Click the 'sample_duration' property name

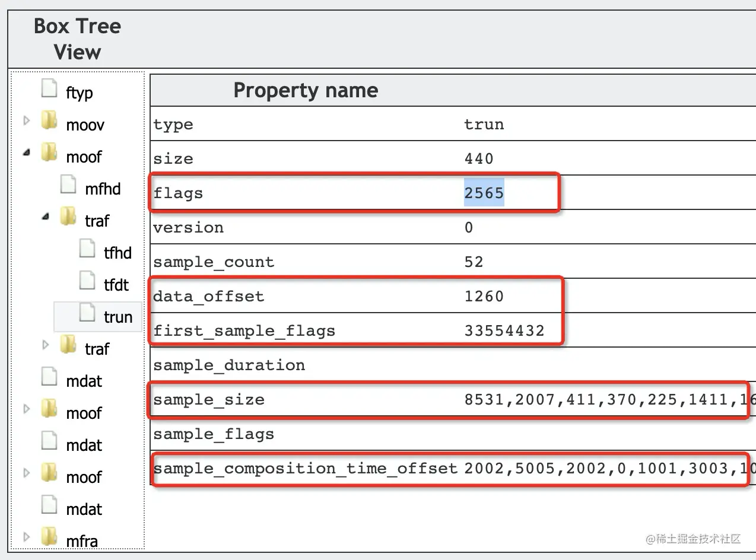229,365
